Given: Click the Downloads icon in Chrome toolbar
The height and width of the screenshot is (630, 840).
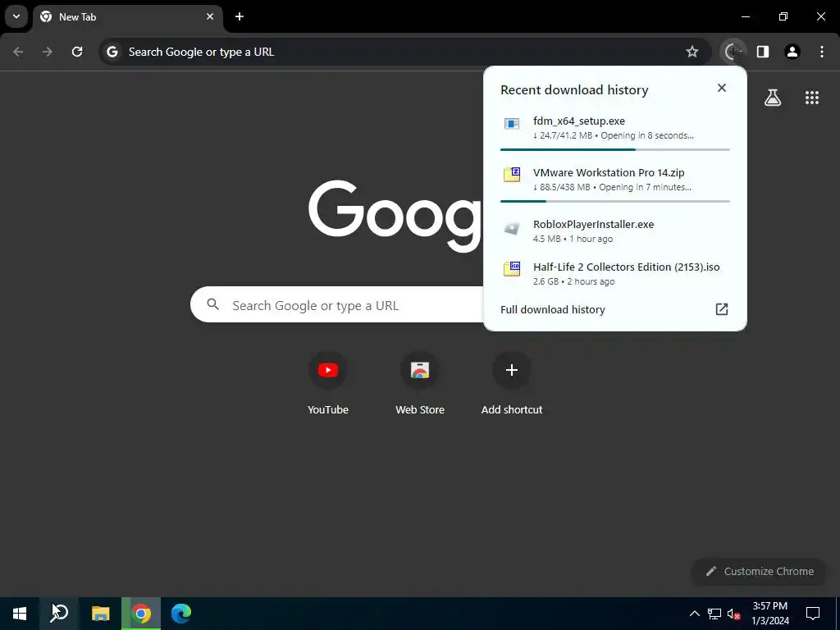Looking at the screenshot, I should tap(733, 52).
